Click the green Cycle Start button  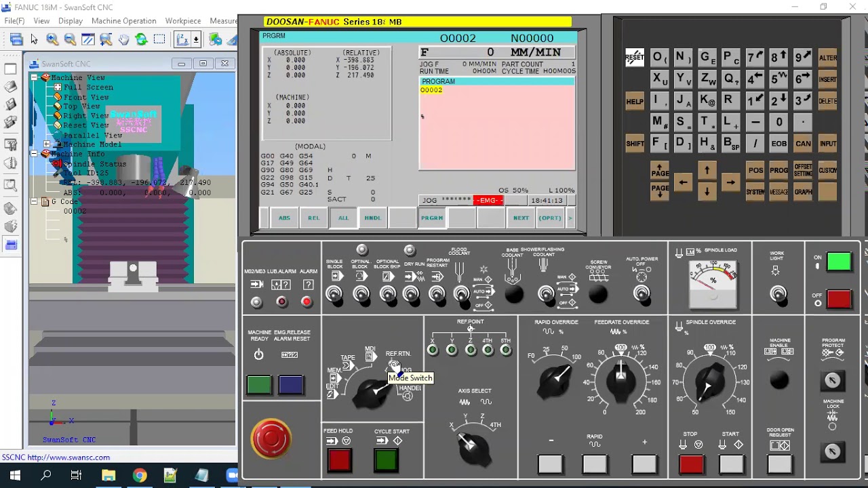386,460
